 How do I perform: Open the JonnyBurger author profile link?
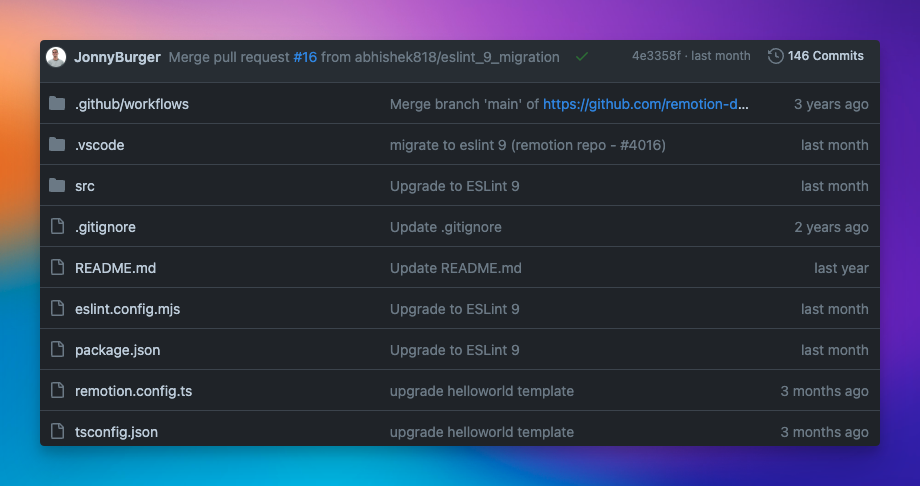pyautogui.click(x=117, y=57)
